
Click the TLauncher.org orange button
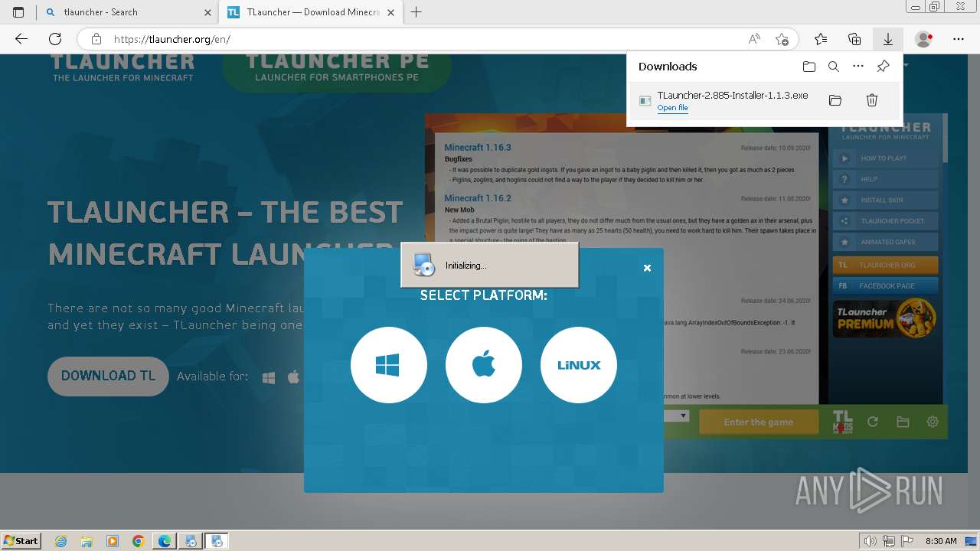[885, 265]
